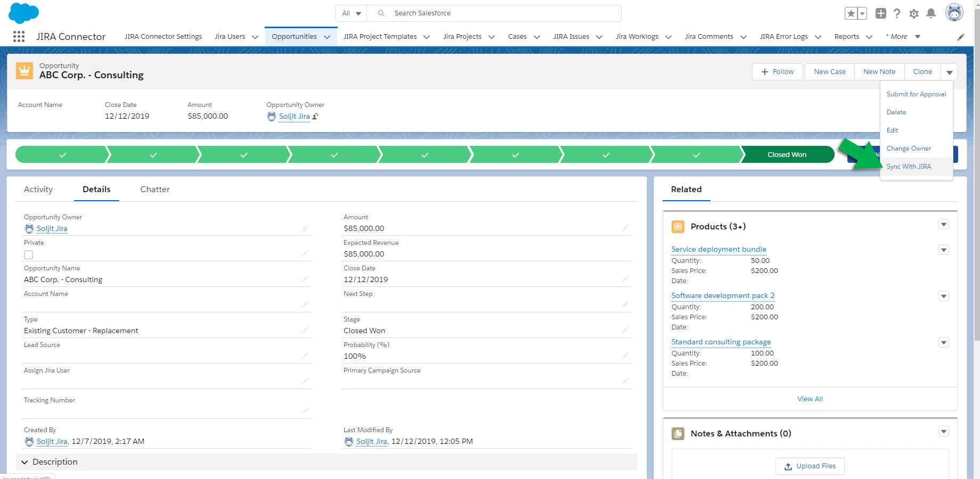980x479 pixels.
Task: Open Notes & Attachments actions dropdown
Action: click(944, 432)
